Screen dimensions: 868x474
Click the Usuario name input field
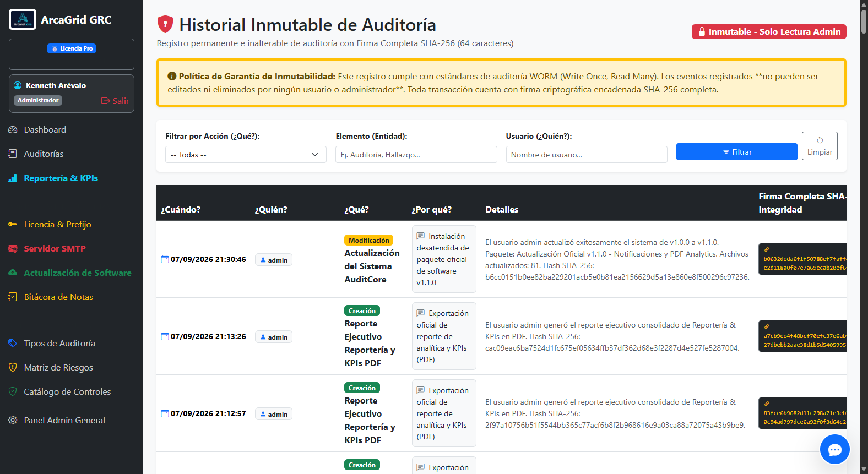[x=587, y=155]
